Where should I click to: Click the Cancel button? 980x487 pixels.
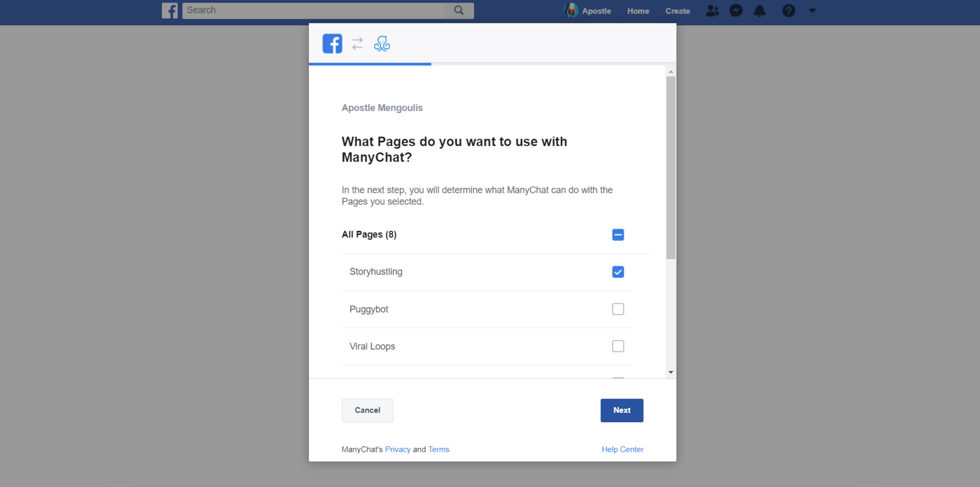tap(368, 410)
